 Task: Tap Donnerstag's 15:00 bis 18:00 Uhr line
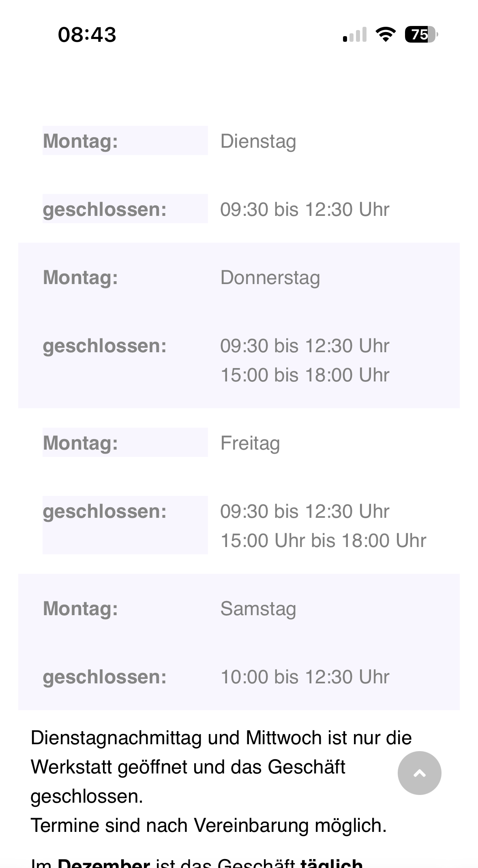coord(304,375)
